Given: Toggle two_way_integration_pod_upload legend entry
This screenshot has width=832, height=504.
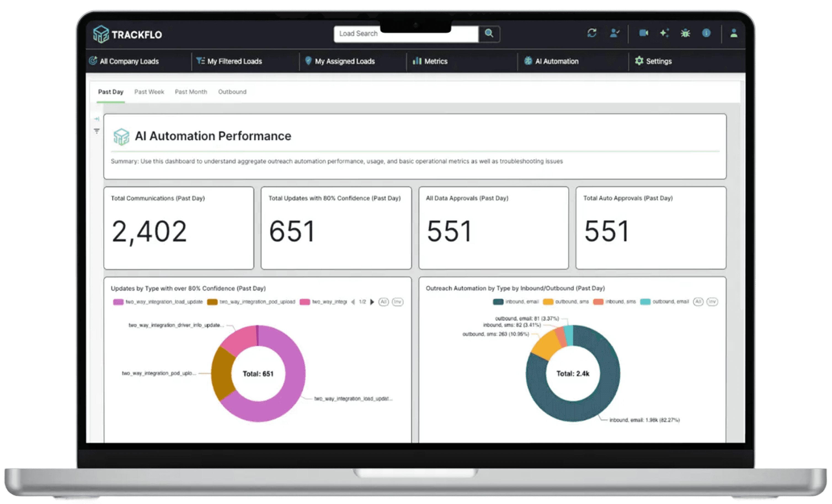Looking at the screenshot, I should click(251, 302).
